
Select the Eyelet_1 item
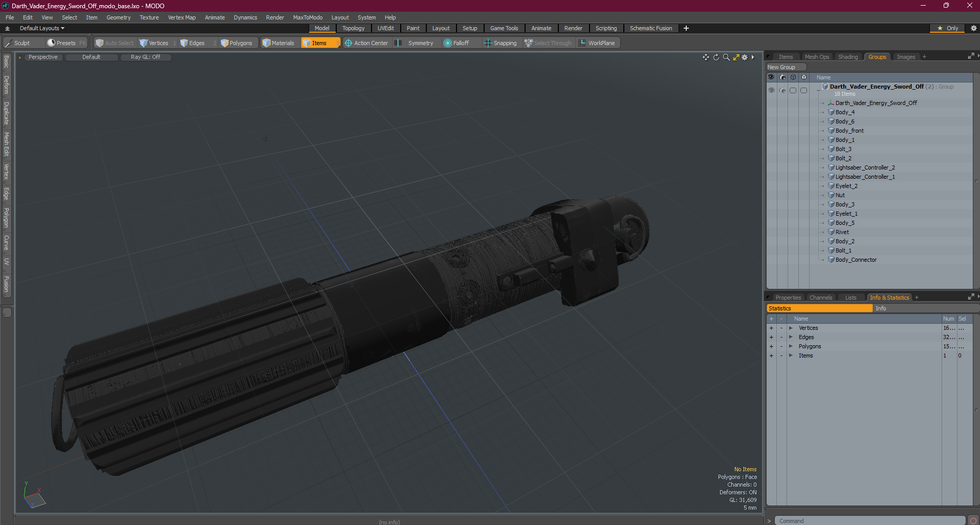(x=846, y=214)
